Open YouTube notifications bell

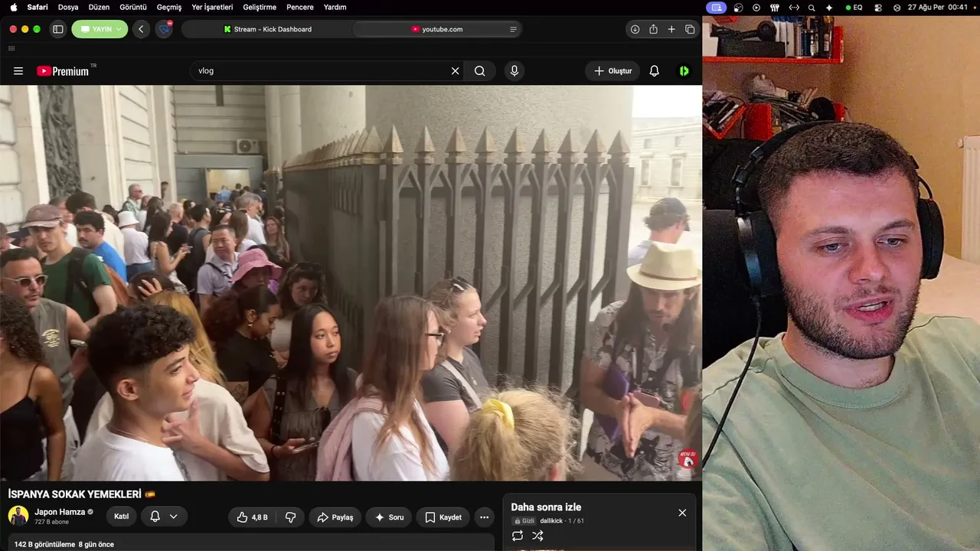654,71
